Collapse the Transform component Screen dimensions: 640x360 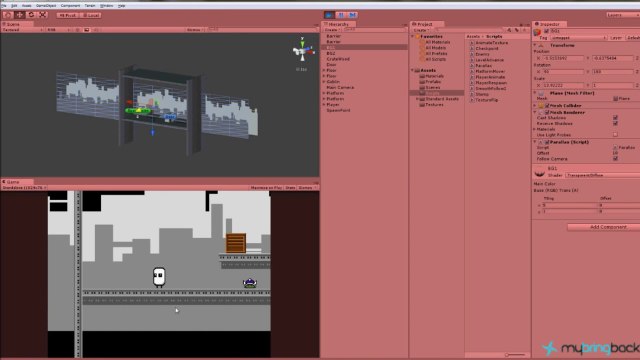click(535, 45)
